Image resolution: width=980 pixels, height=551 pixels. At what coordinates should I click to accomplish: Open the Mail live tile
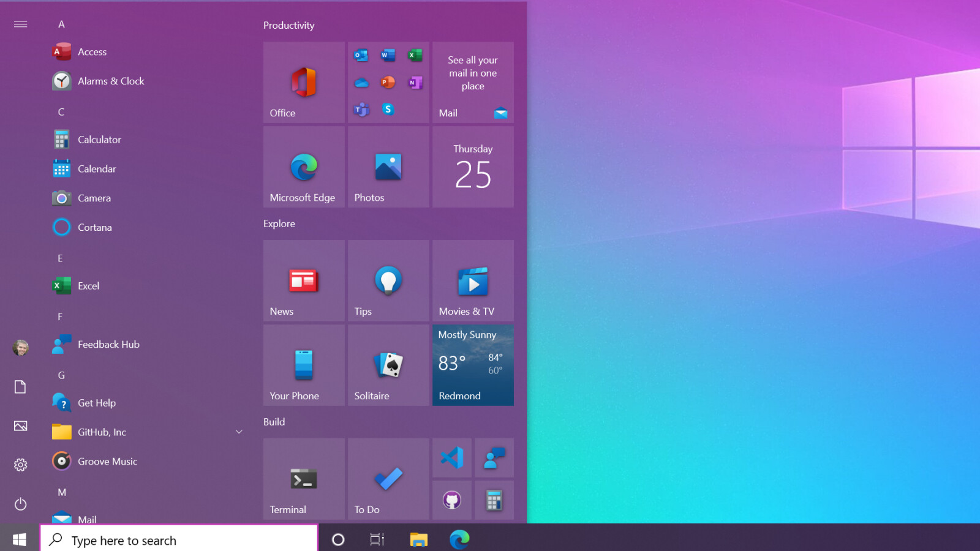point(473,82)
